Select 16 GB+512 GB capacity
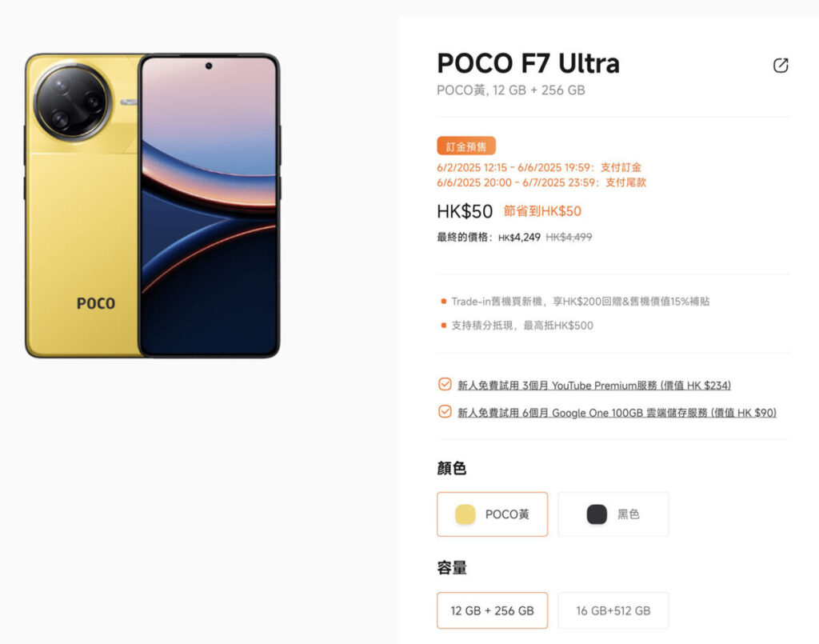The width and height of the screenshot is (819, 644). click(x=613, y=610)
